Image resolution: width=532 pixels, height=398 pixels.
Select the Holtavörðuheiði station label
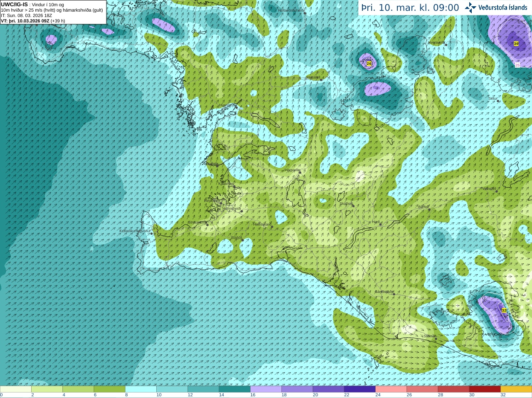pyautogui.click(x=291, y=10)
